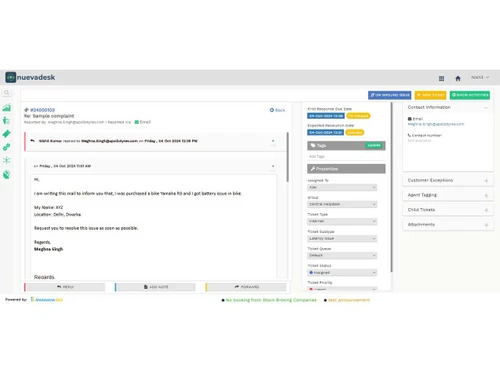Expand options arrow on 11:51 AM message
The height and width of the screenshot is (375, 500).
273,166
